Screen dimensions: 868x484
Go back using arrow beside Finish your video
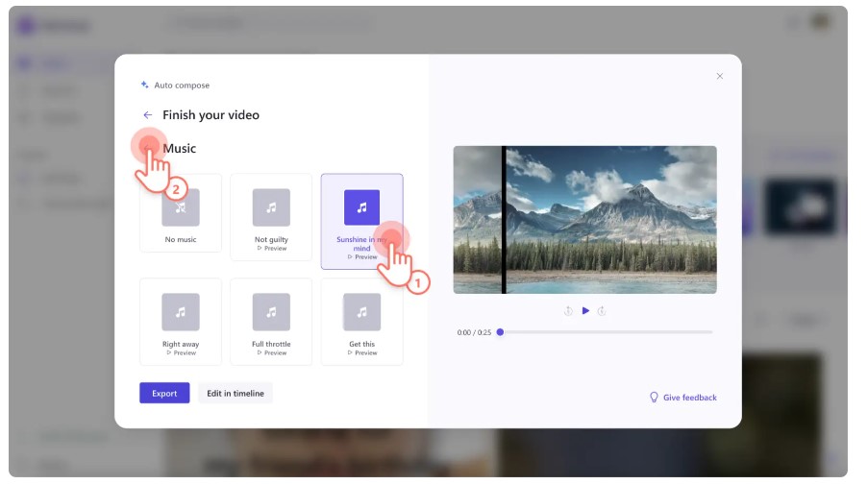(x=147, y=115)
